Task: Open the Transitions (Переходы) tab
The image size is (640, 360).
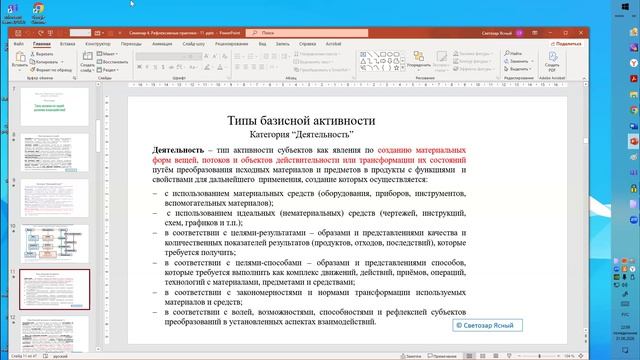Action: (131, 44)
